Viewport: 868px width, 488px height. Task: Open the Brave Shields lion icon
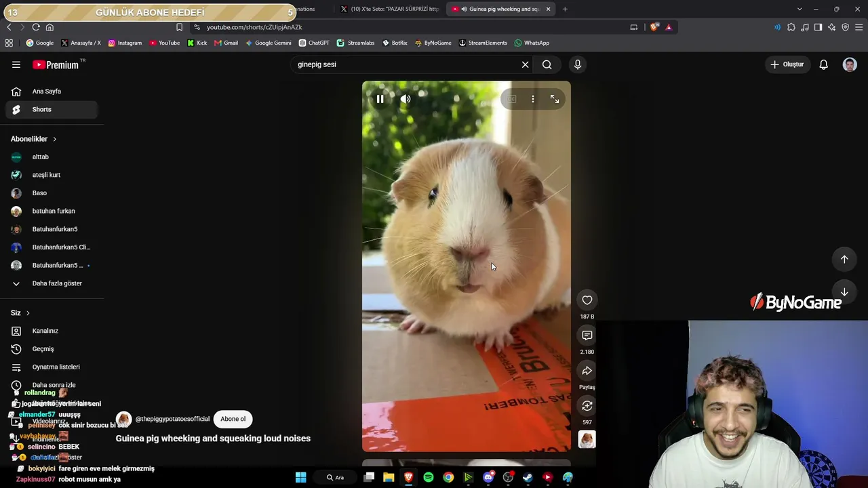654,27
